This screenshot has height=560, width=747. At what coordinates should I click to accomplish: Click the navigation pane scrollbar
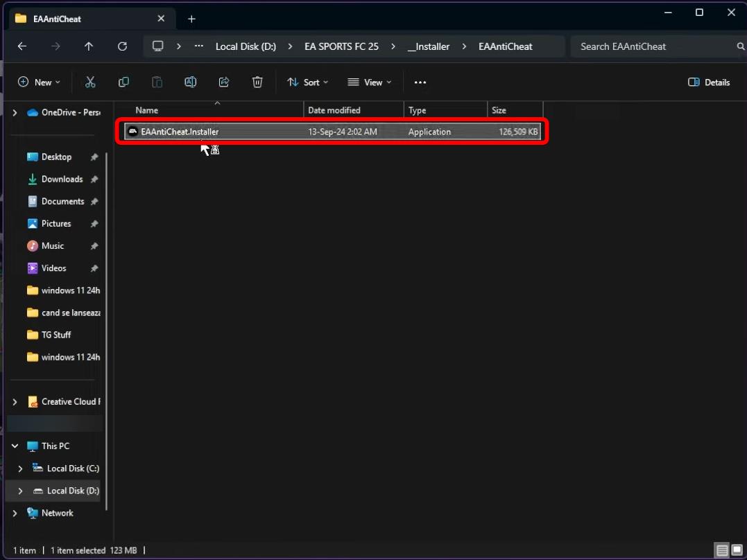107,332
